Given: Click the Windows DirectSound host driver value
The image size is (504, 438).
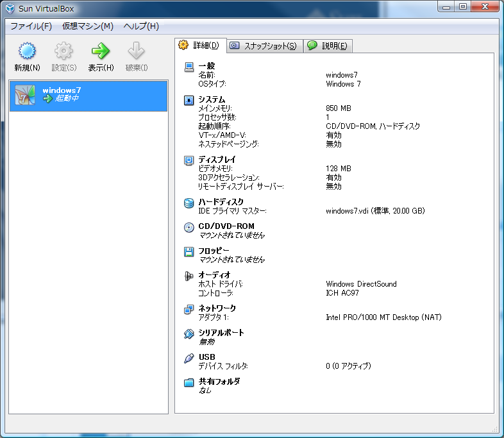Looking at the screenshot, I should (361, 284).
